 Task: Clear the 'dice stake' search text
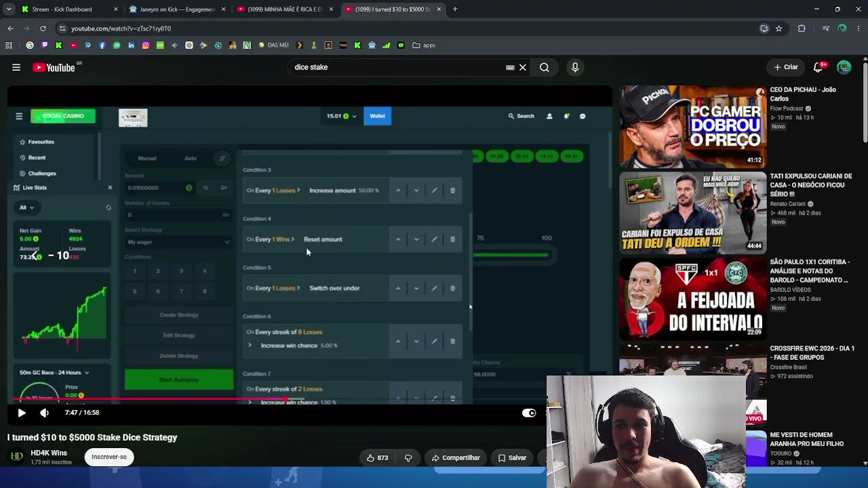523,67
